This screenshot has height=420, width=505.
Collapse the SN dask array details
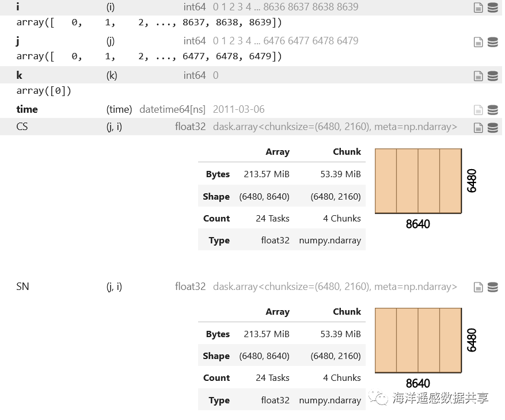point(492,287)
